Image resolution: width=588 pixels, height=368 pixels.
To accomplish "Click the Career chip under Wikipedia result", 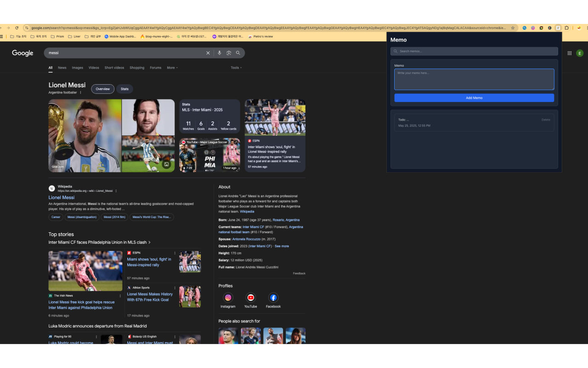I will (56, 217).
